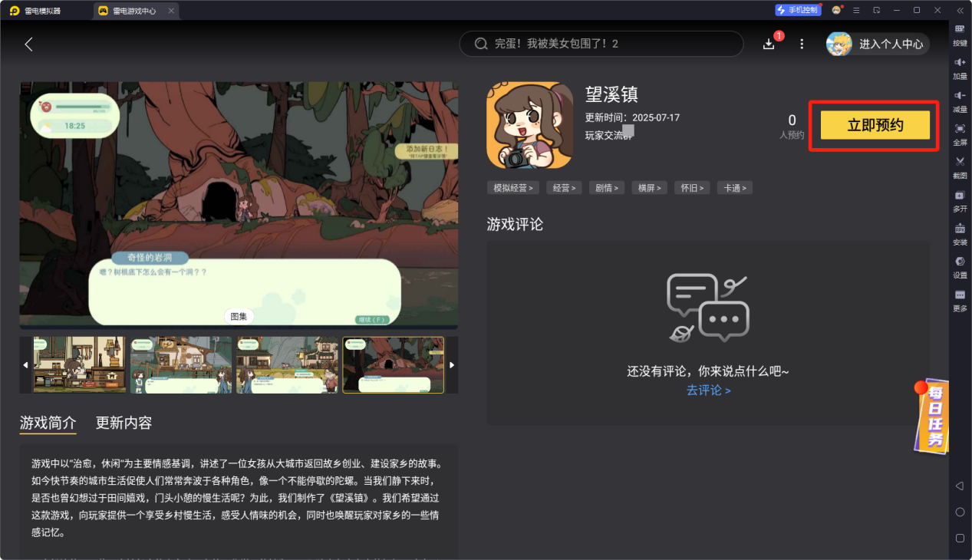Viewport: 972px width, 560px height.
Task: Click 进入个人中心 profile button
Action: point(878,44)
